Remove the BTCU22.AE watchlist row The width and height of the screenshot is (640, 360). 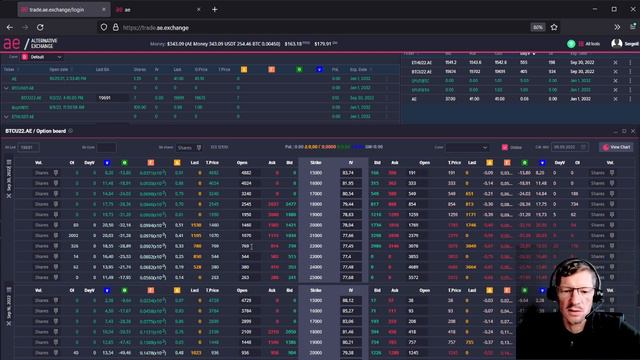616,71
